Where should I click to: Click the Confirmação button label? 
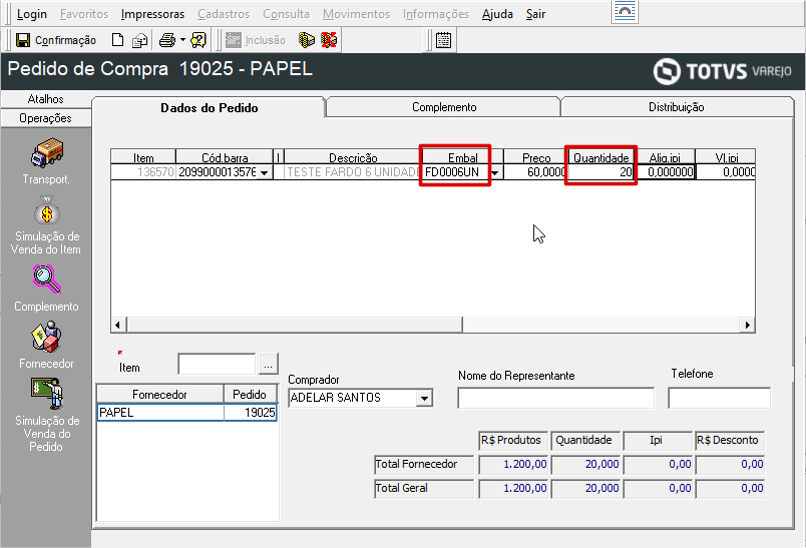point(66,40)
